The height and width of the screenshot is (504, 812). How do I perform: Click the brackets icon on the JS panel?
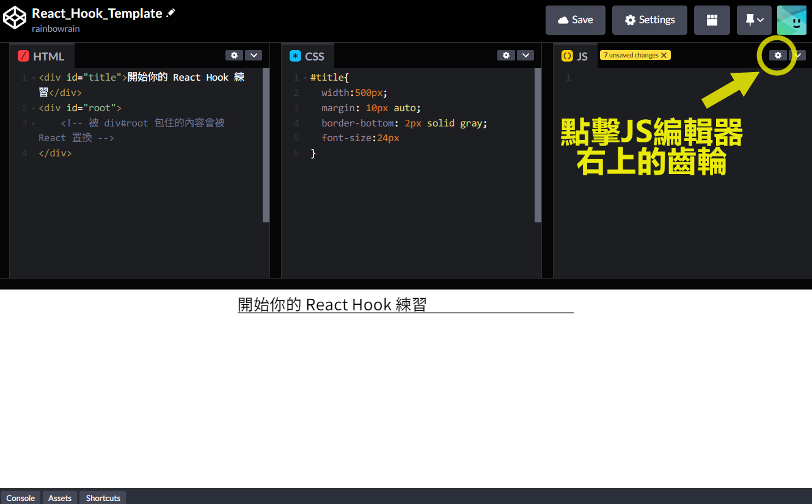pyautogui.click(x=567, y=56)
